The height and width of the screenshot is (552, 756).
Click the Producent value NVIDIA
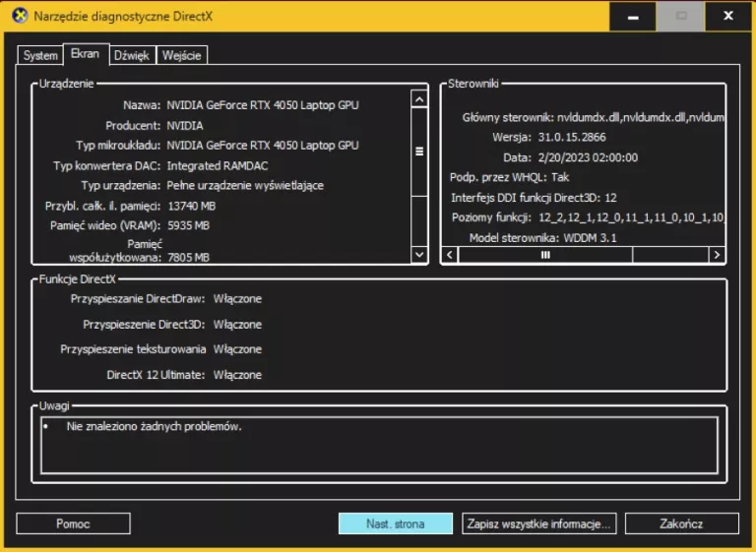[185, 126]
